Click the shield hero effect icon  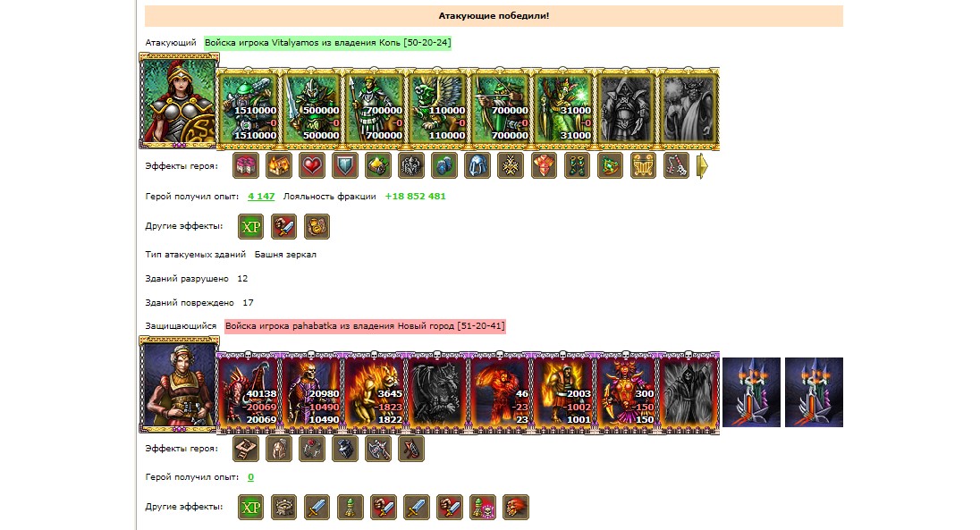point(345,165)
